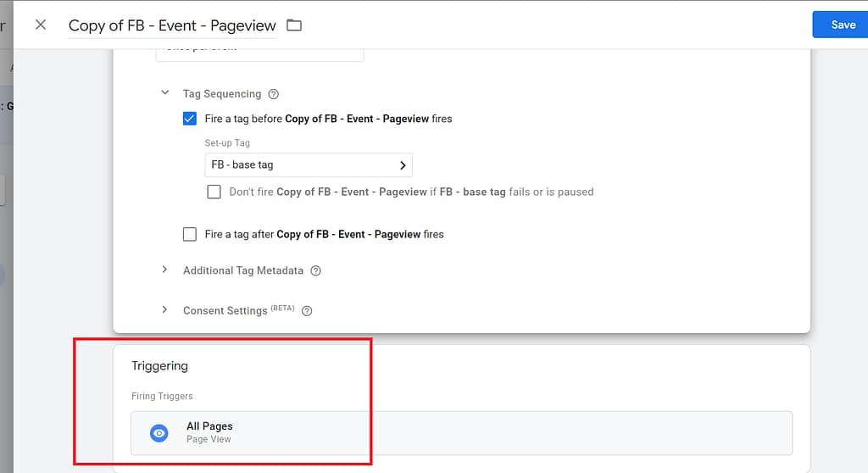This screenshot has width=868, height=473.
Task: Expand Consent Settings using its chevron
Action: [164, 310]
